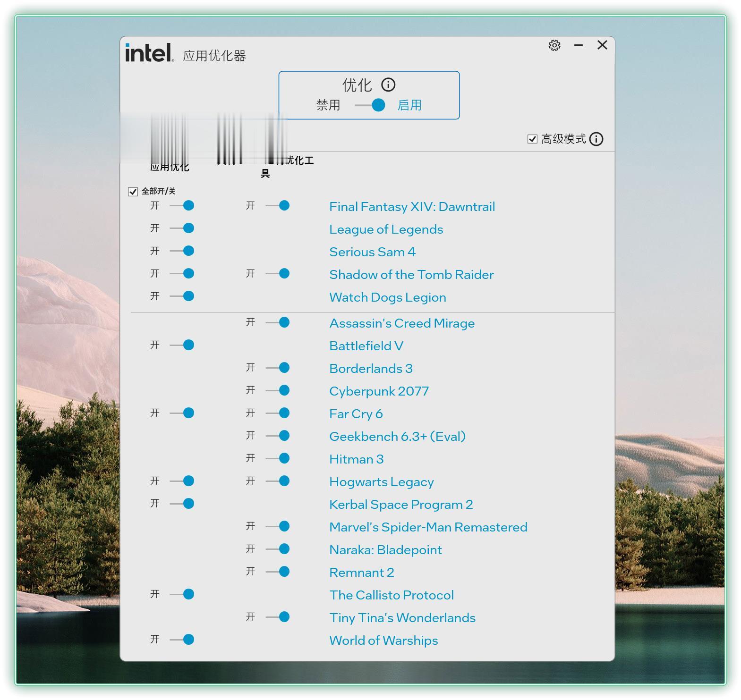Toggle Geekbench 6.3+ (Eval) switch
Image resolution: width=741 pixels, height=700 pixels.
click(278, 436)
